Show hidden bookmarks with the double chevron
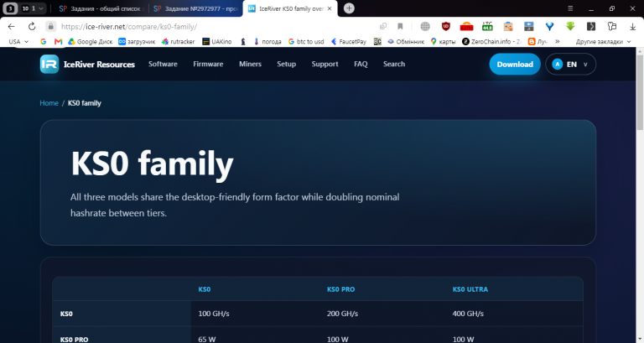 [x=558, y=41]
